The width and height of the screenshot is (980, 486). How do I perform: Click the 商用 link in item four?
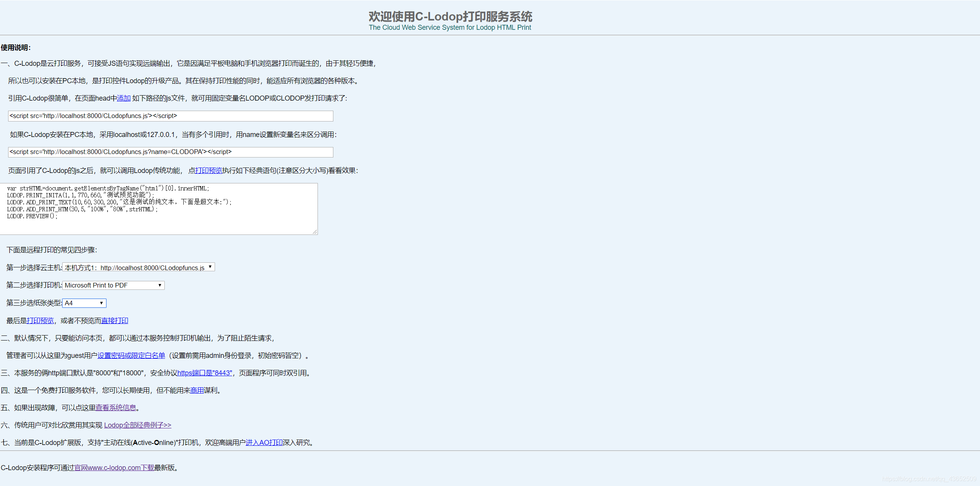tap(196, 390)
